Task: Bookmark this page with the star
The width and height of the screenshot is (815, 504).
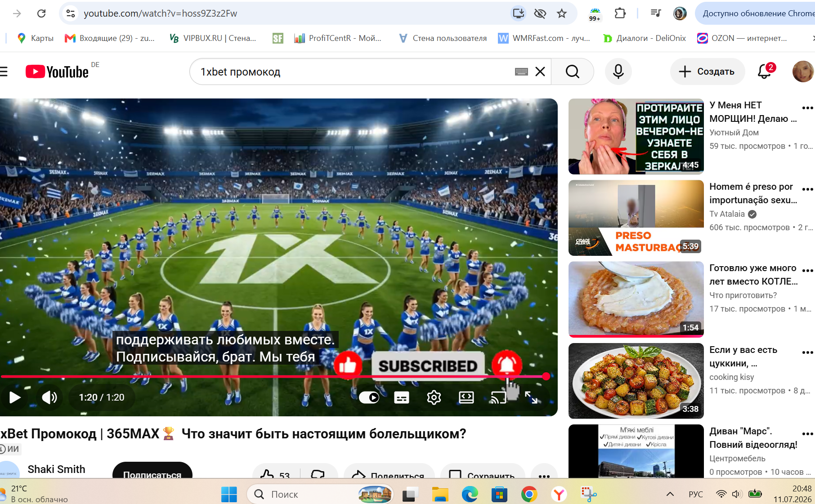Action: (x=562, y=13)
